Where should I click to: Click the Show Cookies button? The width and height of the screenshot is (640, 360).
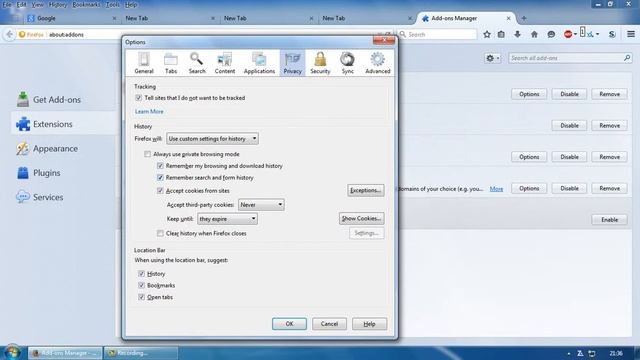[362, 219]
